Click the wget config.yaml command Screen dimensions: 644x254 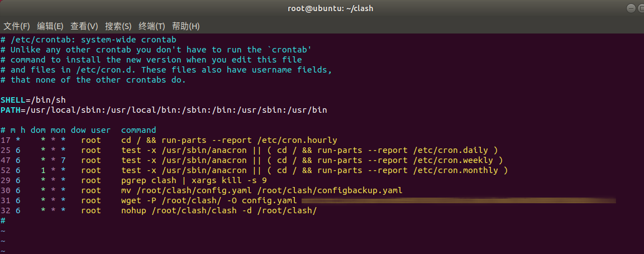[x=209, y=200]
